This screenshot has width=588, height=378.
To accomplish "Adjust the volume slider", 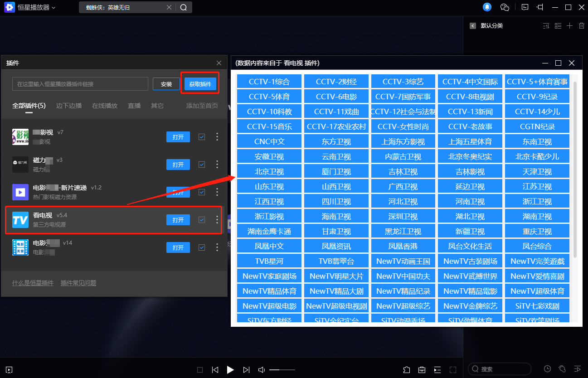I will pyautogui.click(x=282, y=370).
